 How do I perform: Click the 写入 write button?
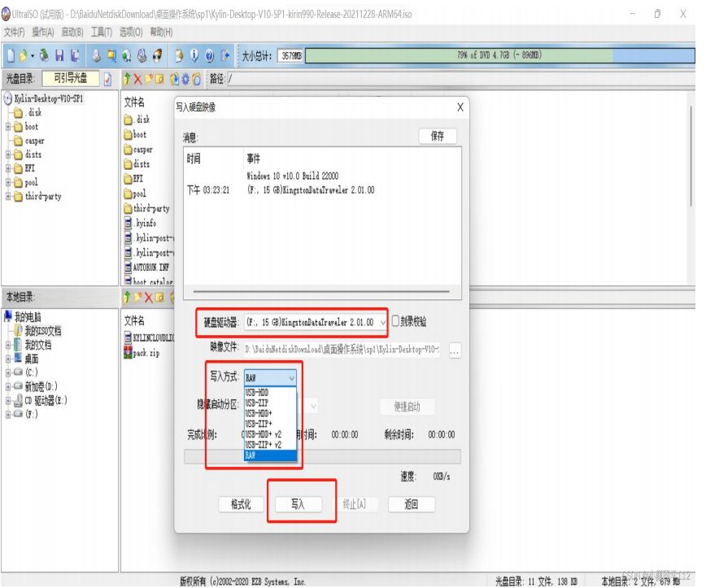point(298,504)
